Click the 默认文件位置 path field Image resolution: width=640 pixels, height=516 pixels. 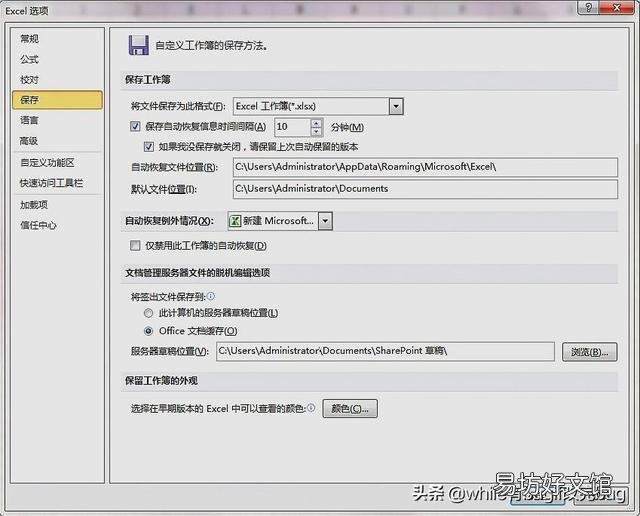(x=425, y=189)
